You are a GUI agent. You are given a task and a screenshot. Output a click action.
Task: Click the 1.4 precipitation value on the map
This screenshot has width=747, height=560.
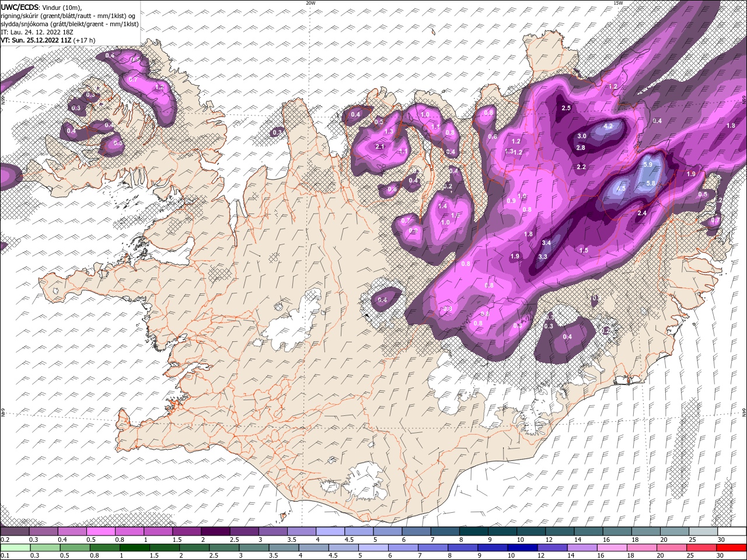pos(442,206)
